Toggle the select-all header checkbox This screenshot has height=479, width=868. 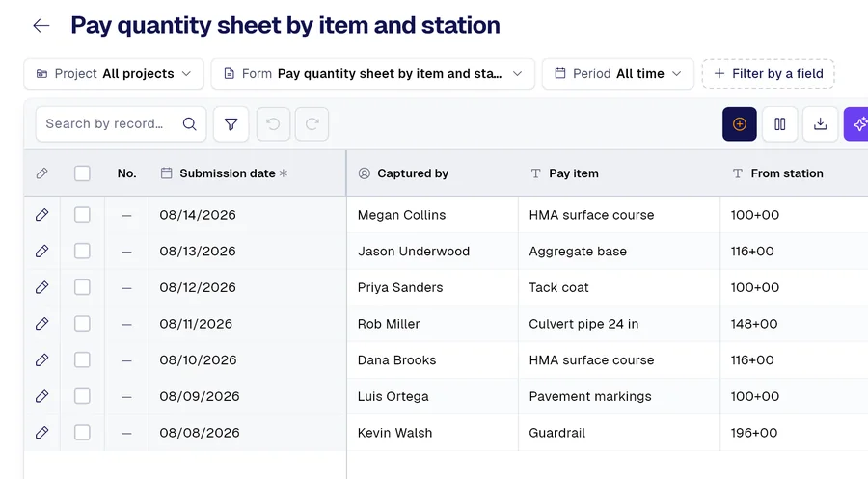pos(82,173)
